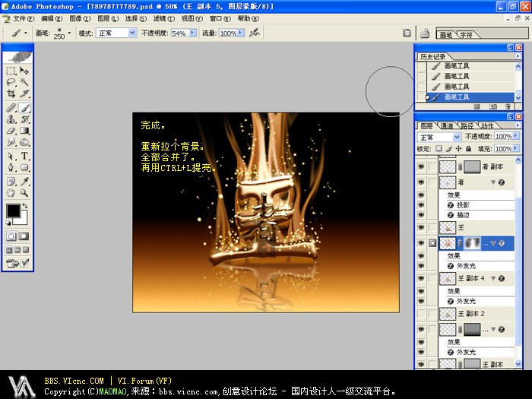Expand the 不透明度 opacity slider arrow in options bar
Image resolution: width=532 pixels, height=399 pixels.
[x=192, y=33]
